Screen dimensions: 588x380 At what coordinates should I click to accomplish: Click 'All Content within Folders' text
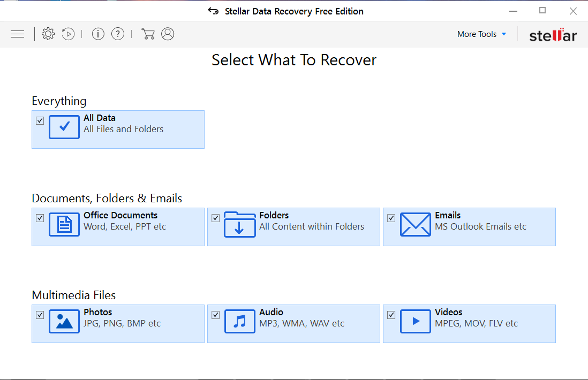(312, 227)
